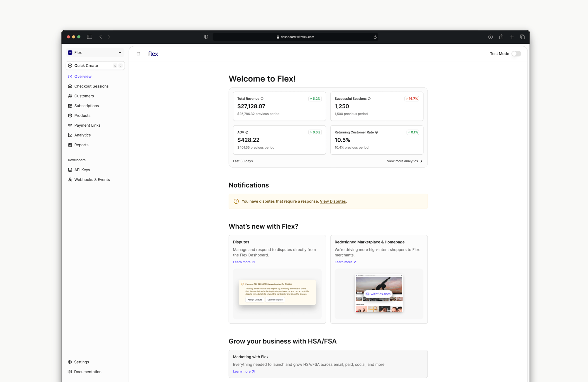Open API Keys under Developers
The image size is (588, 382).
click(x=82, y=170)
